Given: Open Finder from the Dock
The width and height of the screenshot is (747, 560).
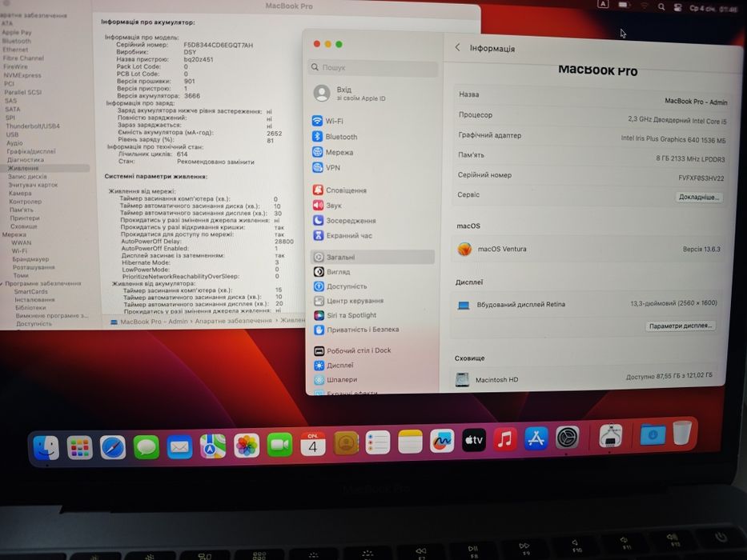Looking at the screenshot, I should tap(46, 448).
